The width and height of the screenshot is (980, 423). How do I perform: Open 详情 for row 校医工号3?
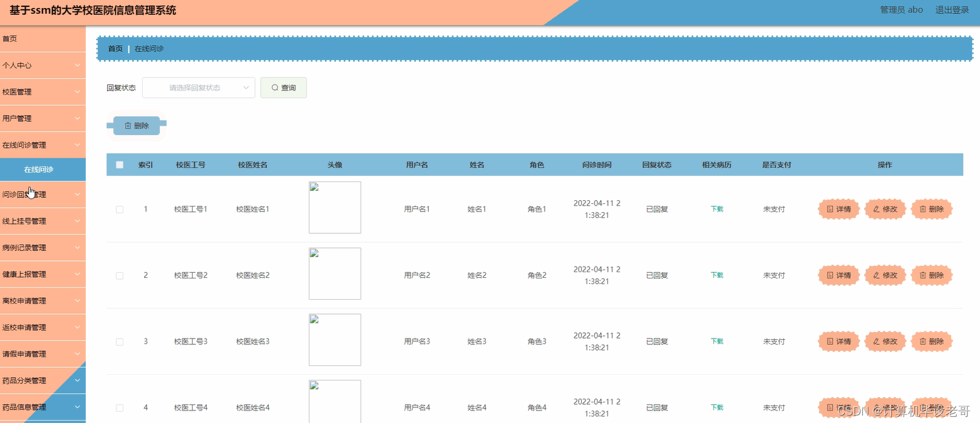[839, 342]
